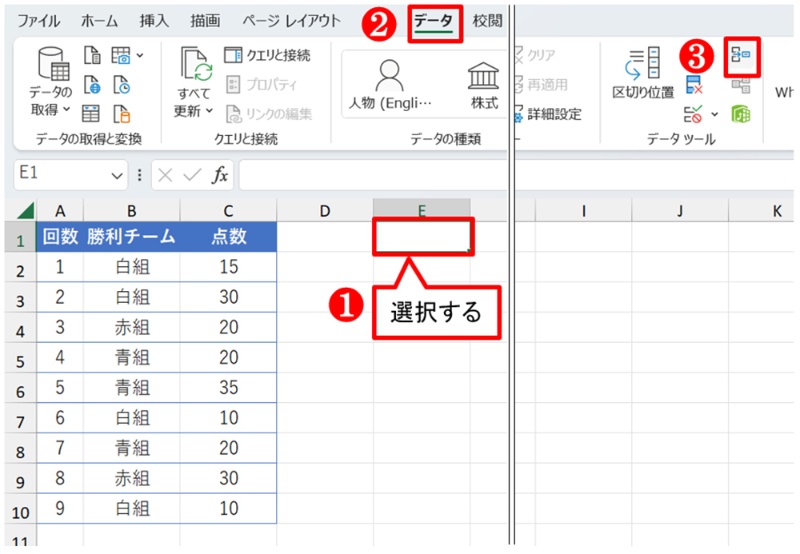Click the プロパティ button
Screen dimensions: 800x554
[261, 84]
